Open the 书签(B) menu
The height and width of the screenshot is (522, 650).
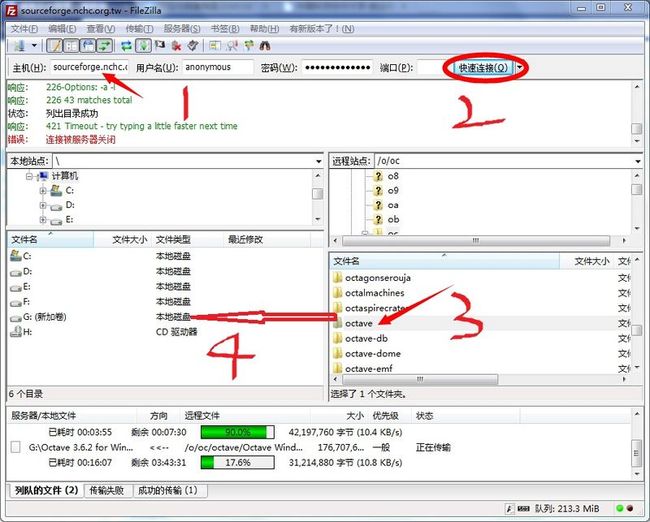(225, 29)
